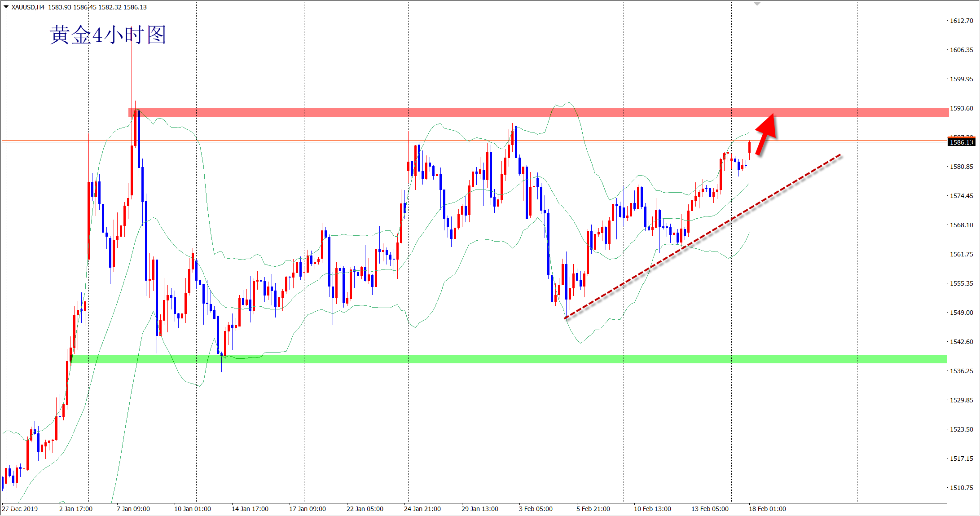The height and width of the screenshot is (516, 980).
Task: Click the 1612.70 price scale label
Action: (x=961, y=21)
